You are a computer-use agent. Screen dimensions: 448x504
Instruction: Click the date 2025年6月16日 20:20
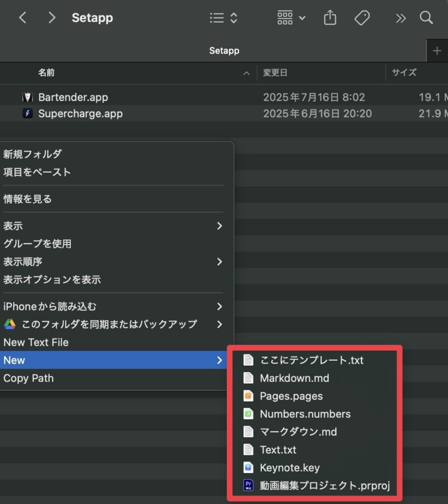click(318, 114)
